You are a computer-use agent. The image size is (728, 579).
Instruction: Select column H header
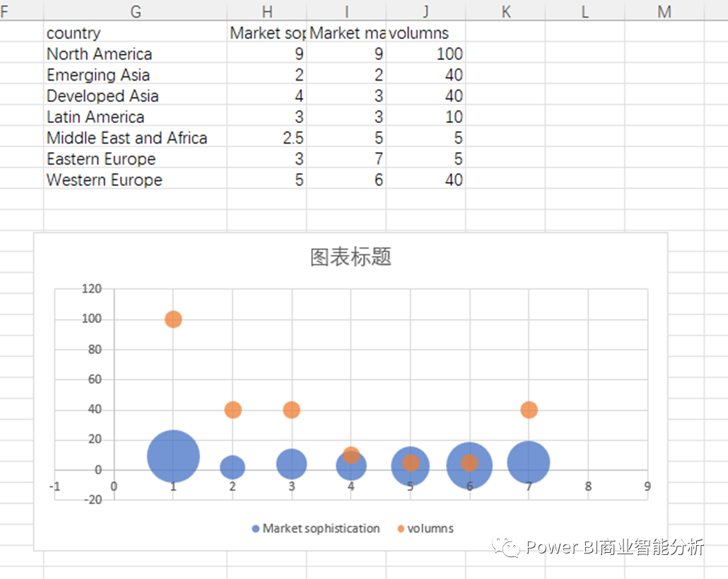click(267, 11)
